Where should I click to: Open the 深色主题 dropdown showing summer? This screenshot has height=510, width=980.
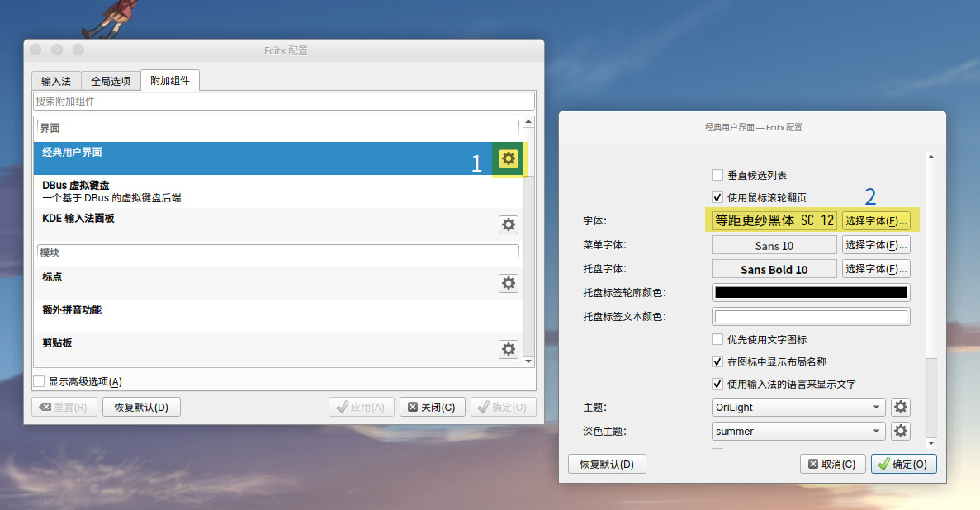coord(798,432)
